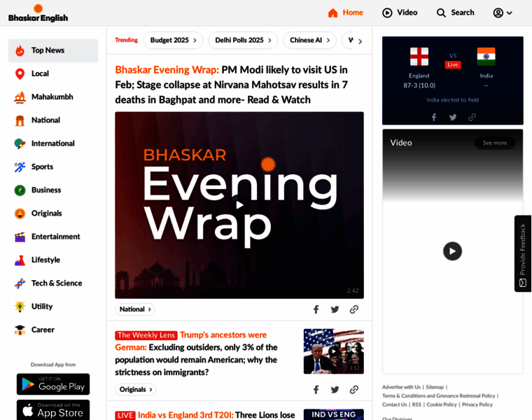This screenshot has height=420, width=532.
Task: Select International in the sidebar menu
Action: tap(53, 143)
